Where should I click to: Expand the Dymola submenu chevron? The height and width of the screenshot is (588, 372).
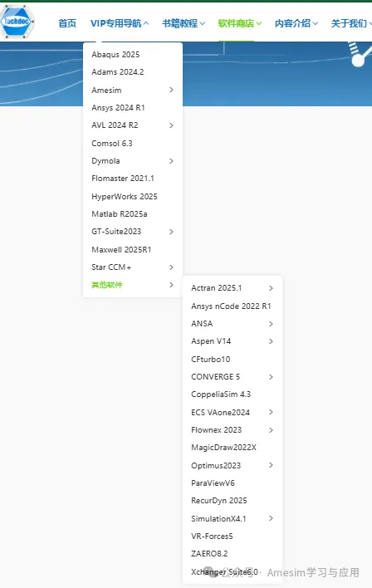tap(171, 161)
